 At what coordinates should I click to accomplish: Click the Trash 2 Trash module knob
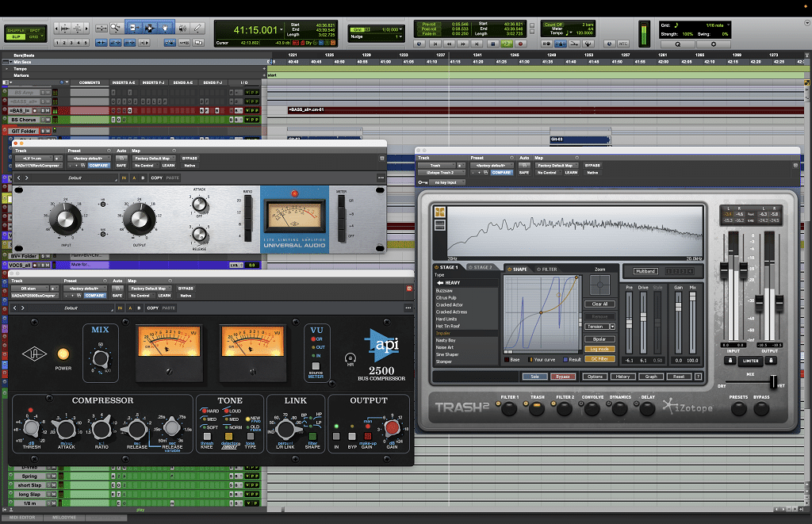coord(537,409)
